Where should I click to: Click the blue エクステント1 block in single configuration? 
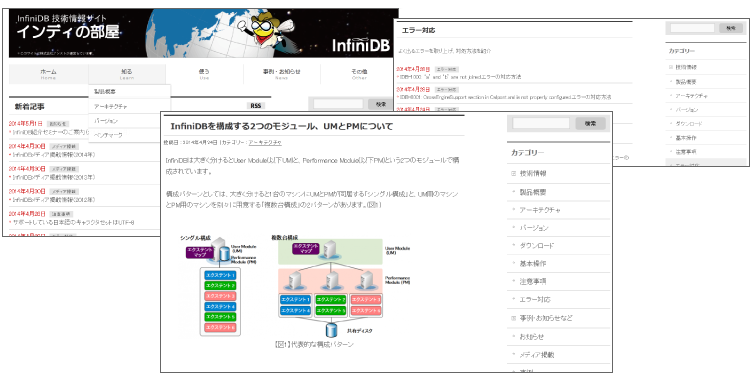click(x=220, y=275)
